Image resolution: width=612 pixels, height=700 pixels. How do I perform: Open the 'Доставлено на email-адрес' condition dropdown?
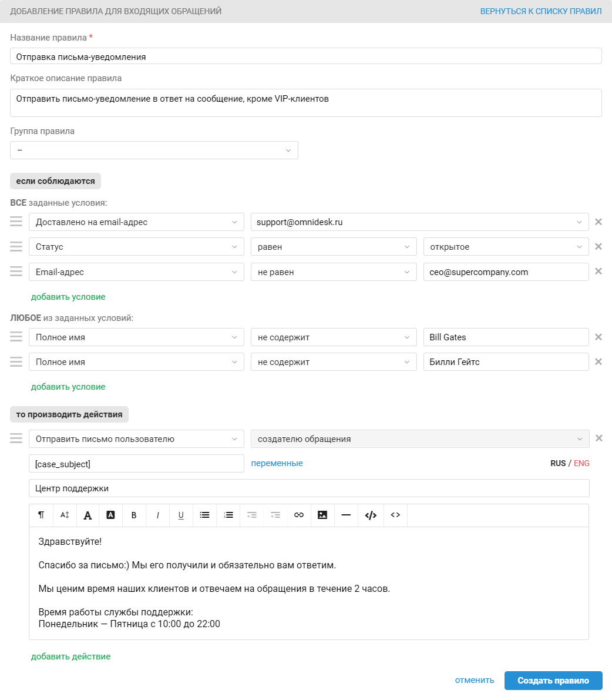(x=136, y=222)
